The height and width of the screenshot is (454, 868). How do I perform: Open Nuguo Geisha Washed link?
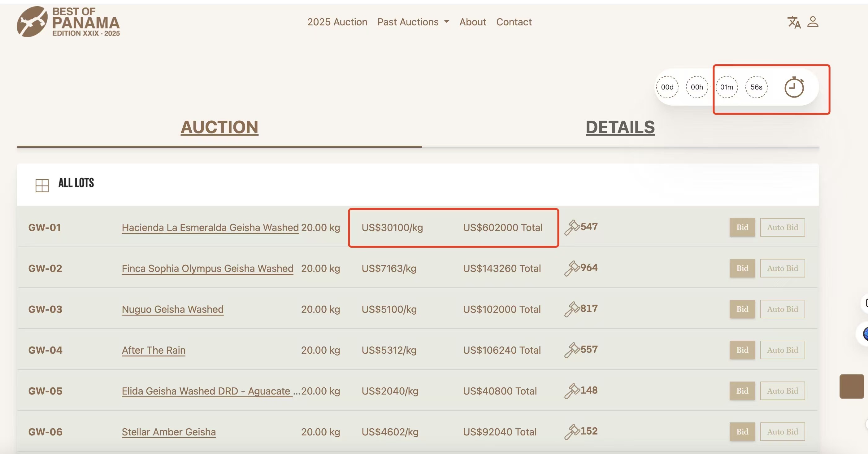tap(172, 309)
